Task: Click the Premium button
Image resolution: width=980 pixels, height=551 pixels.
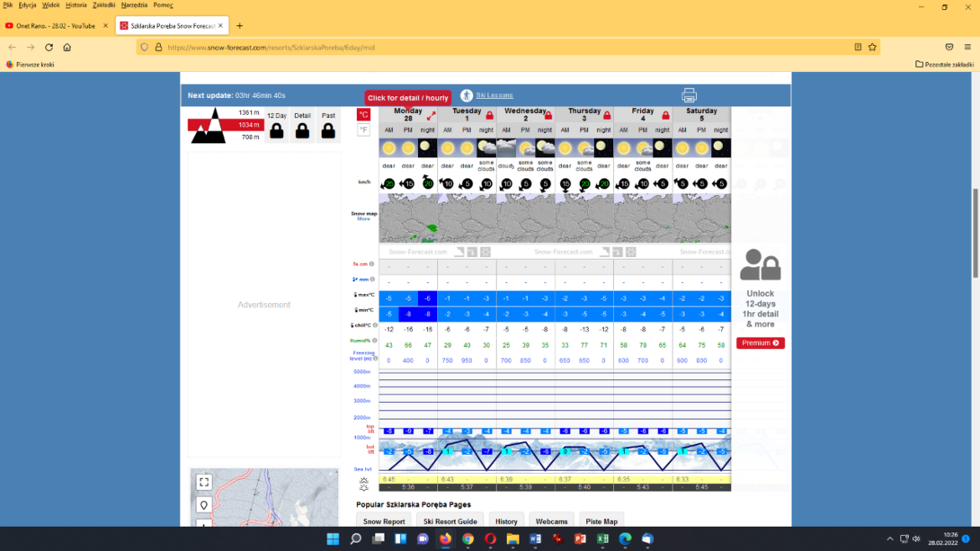Action: click(760, 343)
